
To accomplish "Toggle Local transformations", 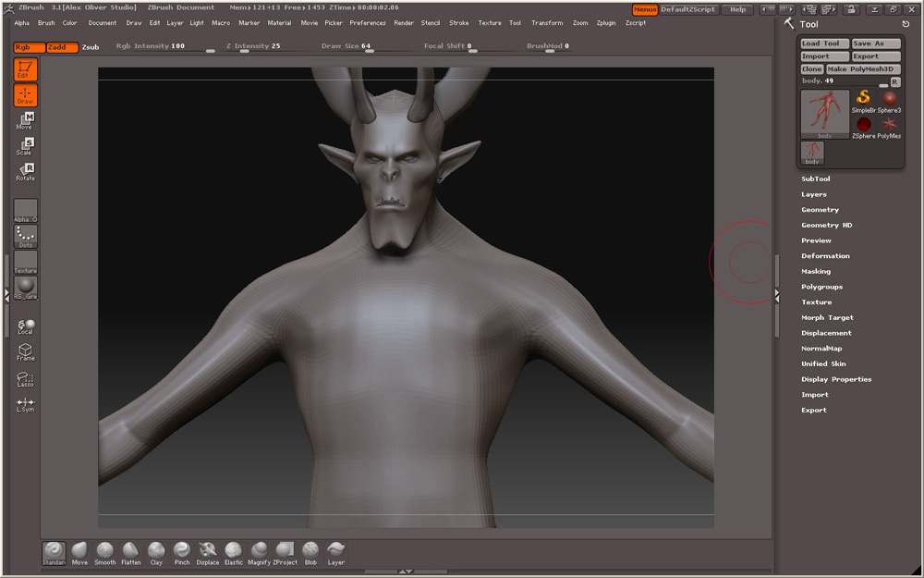I will coord(25,326).
